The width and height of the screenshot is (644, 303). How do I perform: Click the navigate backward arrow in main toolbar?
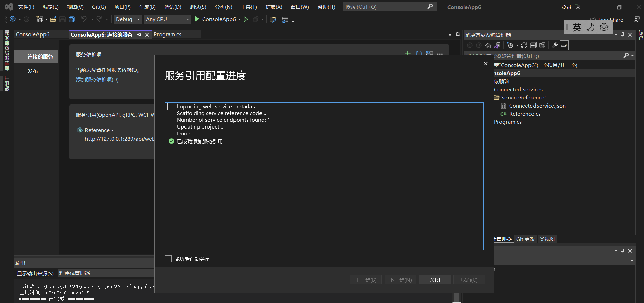(x=13, y=19)
